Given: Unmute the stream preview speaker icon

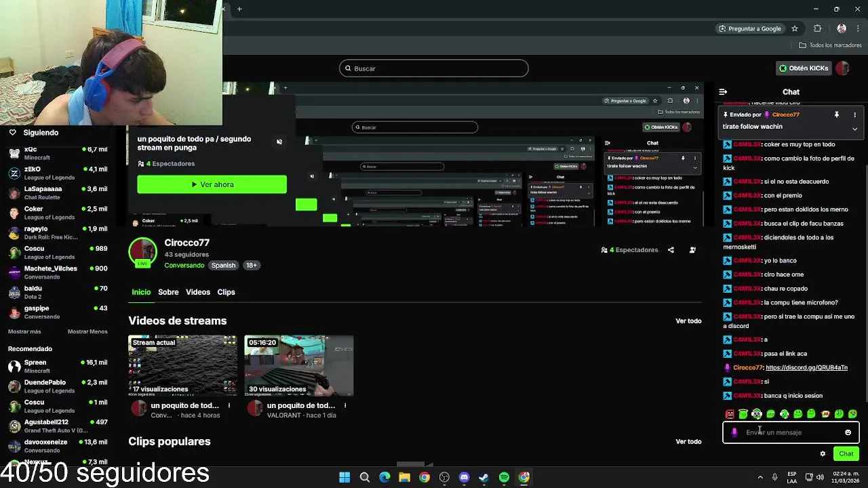Looking at the screenshot, I should (279, 142).
